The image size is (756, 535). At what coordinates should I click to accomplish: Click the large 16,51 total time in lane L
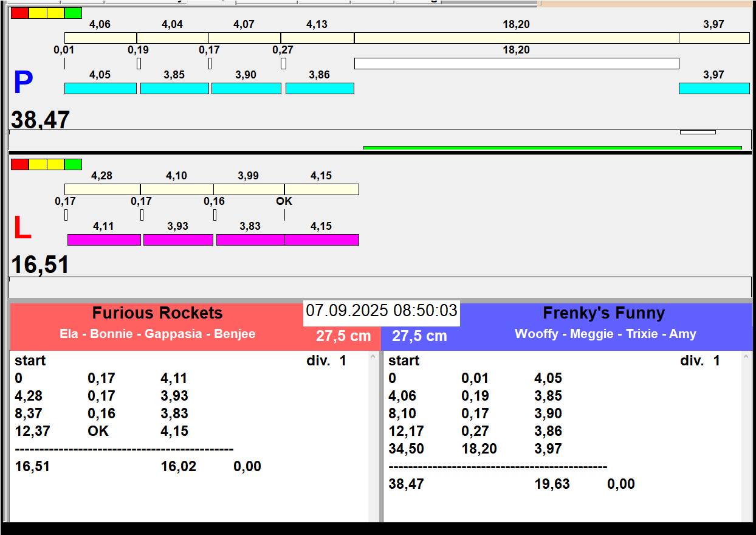pos(41,265)
